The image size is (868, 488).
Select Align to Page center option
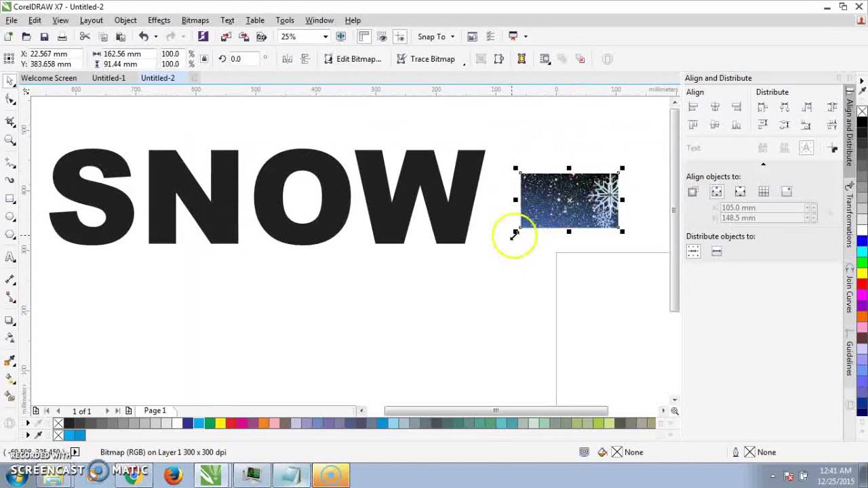click(x=740, y=192)
